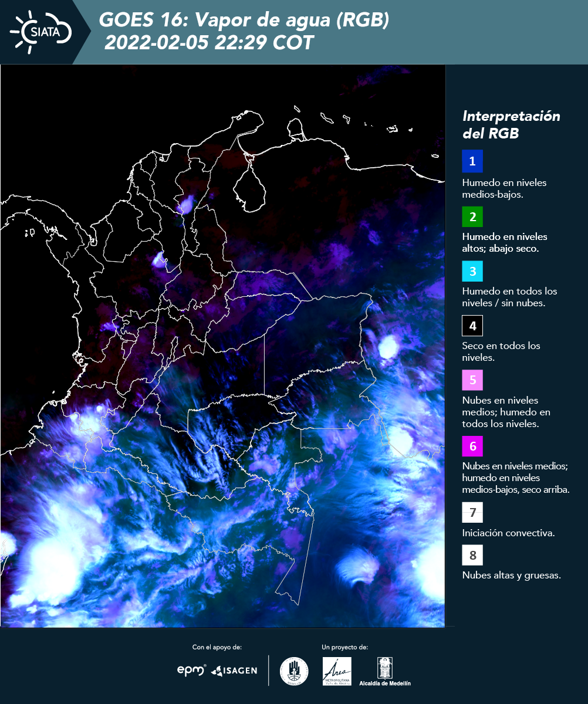Select the magenta legend swatch numbered 6
This screenshot has width=588, height=704.
click(472, 446)
